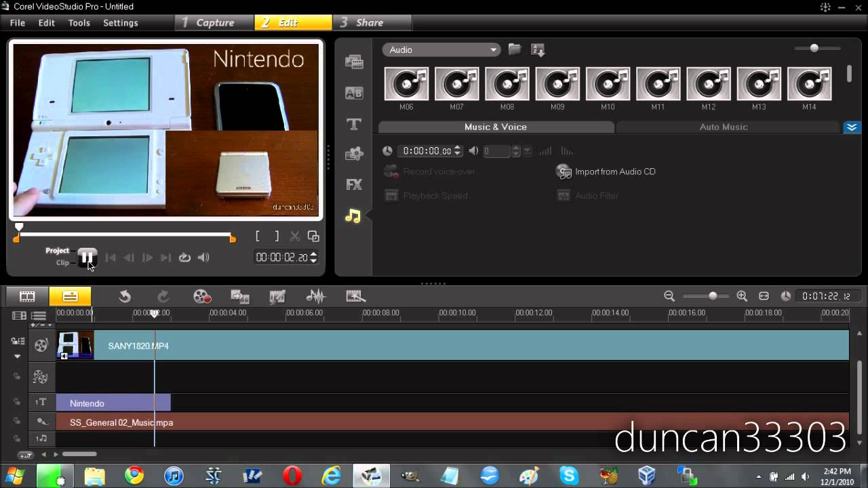The height and width of the screenshot is (488, 868).
Task: Open the Painting Creator icon
Action: [x=277, y=296]
